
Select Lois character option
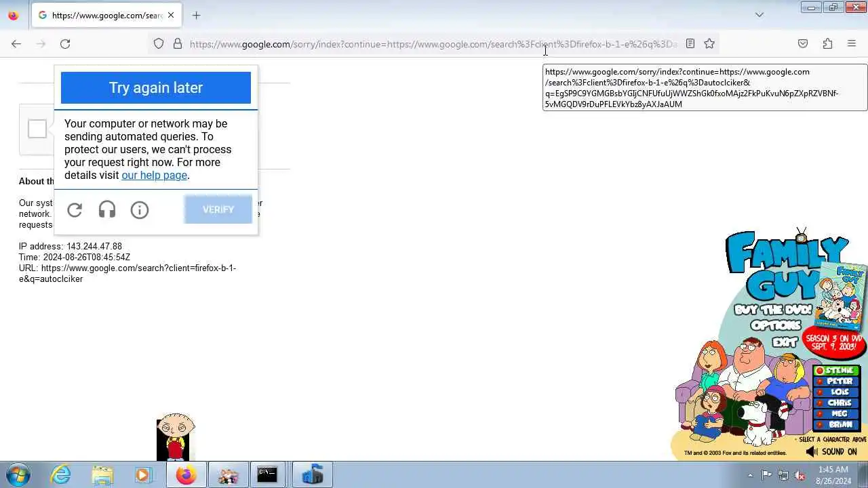(837, 392)
